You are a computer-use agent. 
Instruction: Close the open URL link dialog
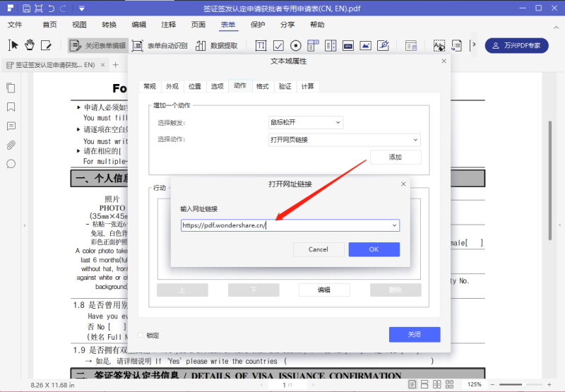click(x=403, y=184)
